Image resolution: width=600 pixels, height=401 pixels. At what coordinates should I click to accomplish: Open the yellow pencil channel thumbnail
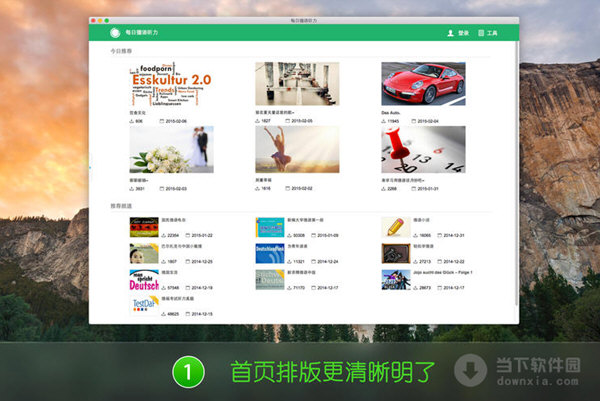(396, 227)
